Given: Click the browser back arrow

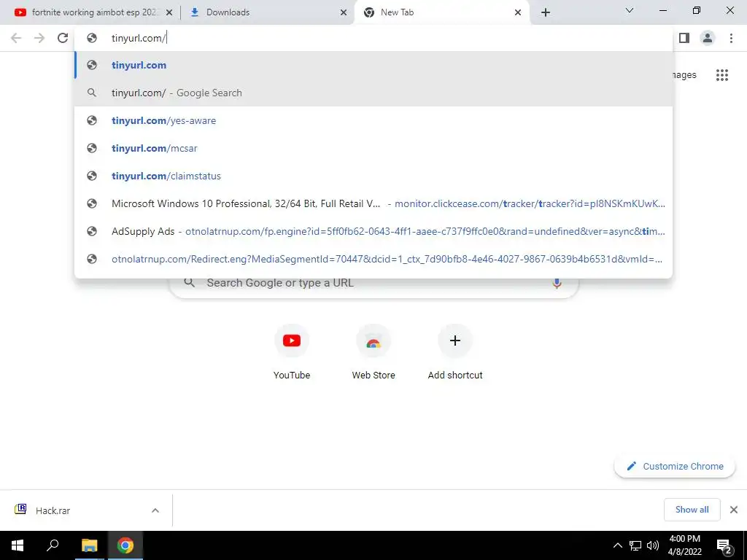Looking at the screenshot, I should click(16, 38).
